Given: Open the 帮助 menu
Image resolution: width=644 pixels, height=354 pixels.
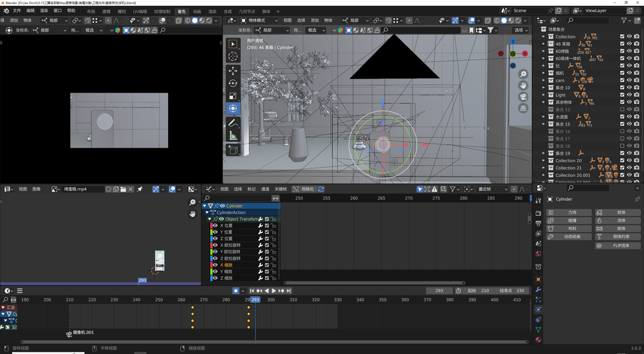Looking at the screenshot, I should (71, 11).
